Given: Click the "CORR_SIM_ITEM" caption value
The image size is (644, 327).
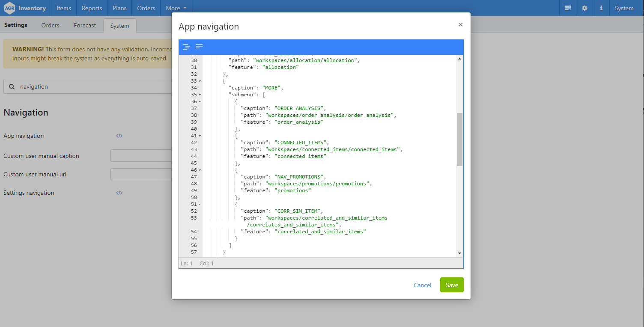Looking at the screenshot, I should 297,211.
